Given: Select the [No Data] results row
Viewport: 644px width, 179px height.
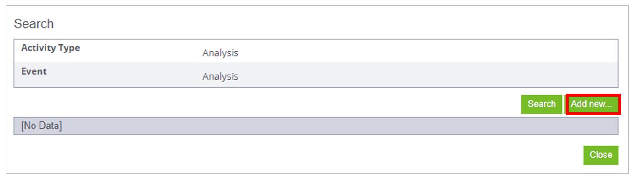Looking at the screenshot, I should [x=316, y=126].
